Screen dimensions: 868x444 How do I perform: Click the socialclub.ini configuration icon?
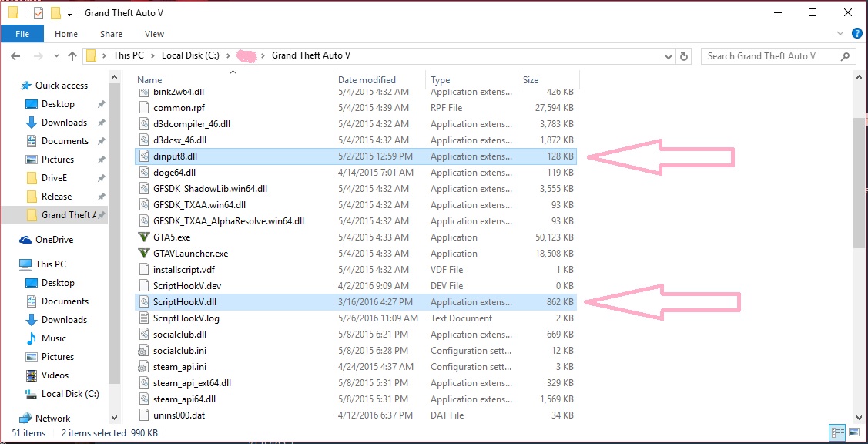tap(144, 351)
